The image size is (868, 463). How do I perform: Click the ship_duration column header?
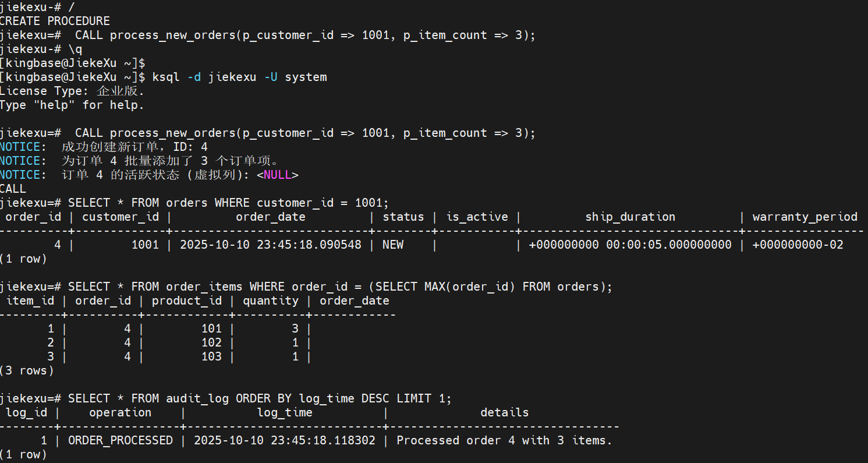[x=630, y=217]
